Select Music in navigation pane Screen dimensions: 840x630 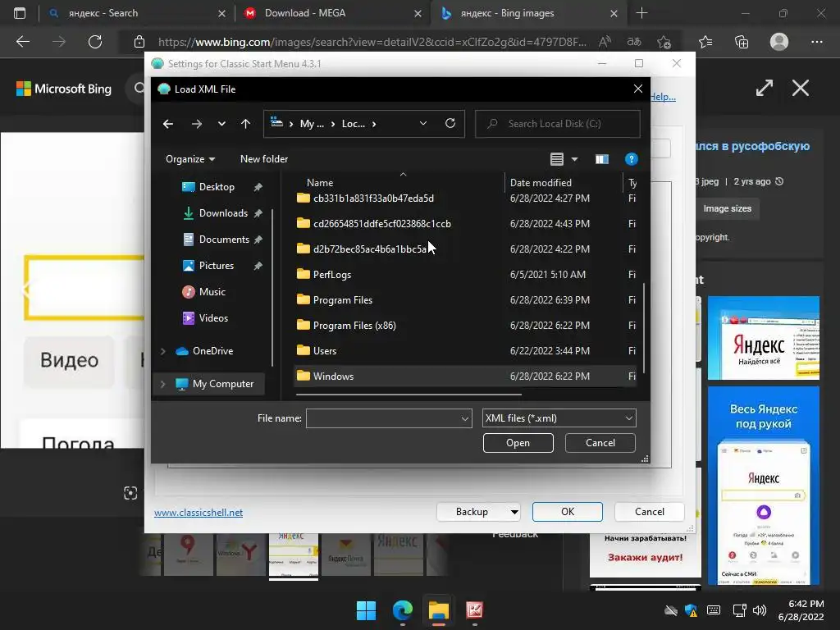pyautogui.click(x=212, y=292)
